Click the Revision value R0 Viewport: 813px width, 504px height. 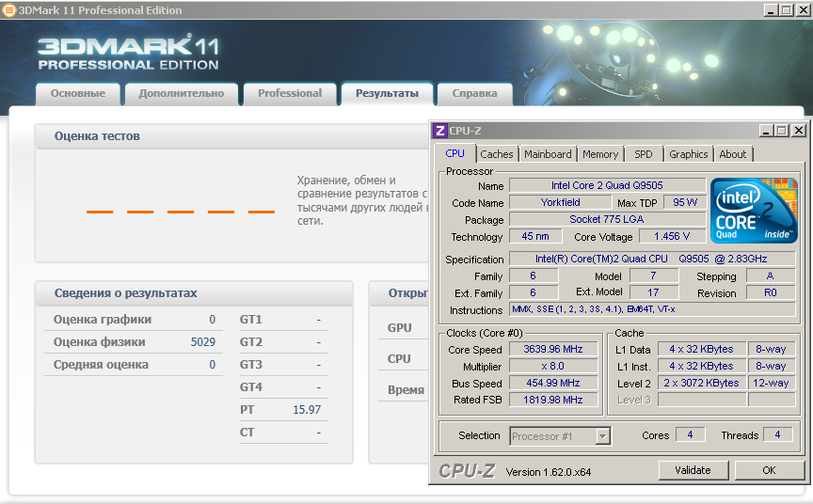pyautogui.click(x=770, y=292)
